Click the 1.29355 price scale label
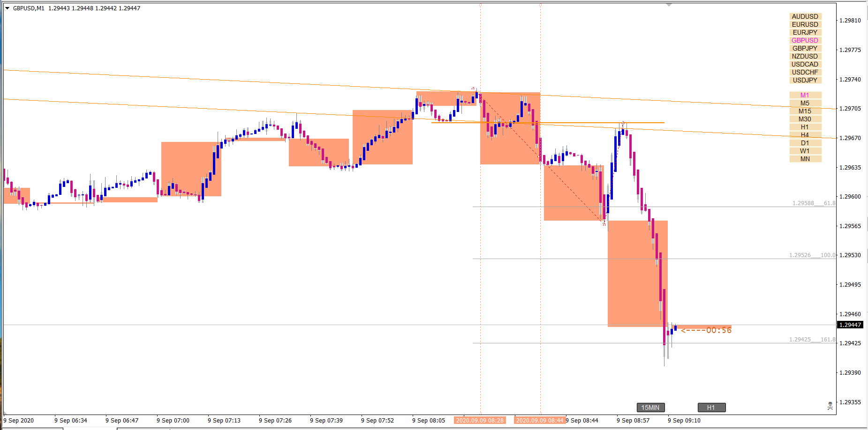This screenshot has width=868, height=430. tap(850, 402)
